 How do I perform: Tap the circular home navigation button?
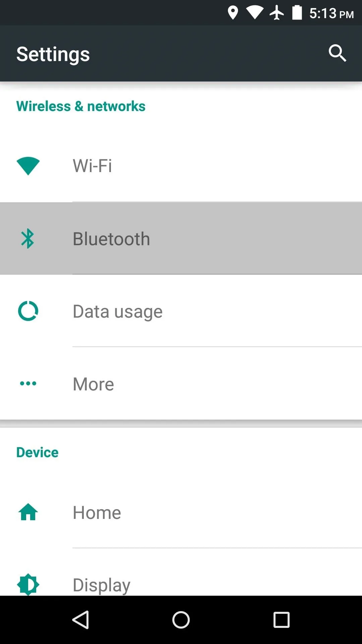tap(181, 620)
